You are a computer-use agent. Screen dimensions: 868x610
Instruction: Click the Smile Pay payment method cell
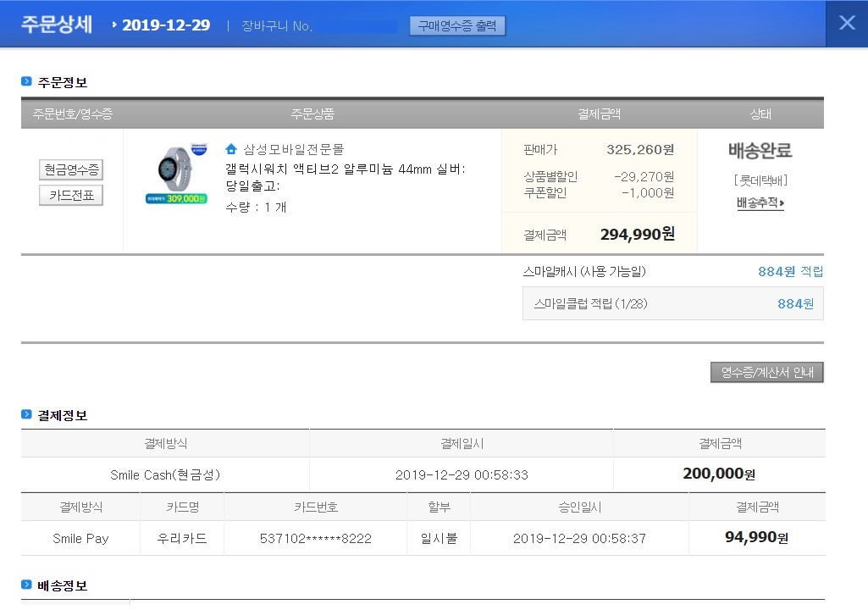(x=80, y=539)
